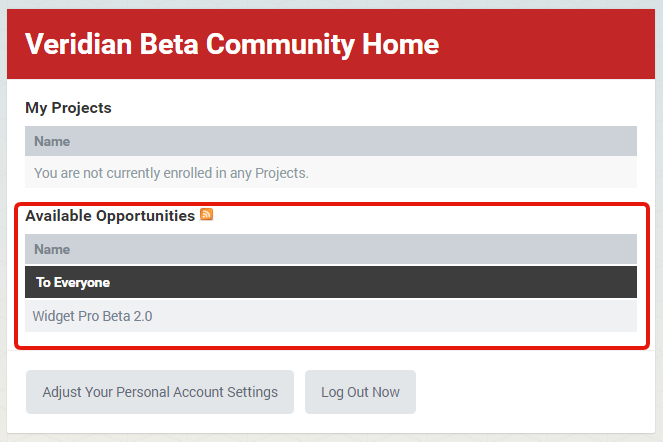Click the word Projects in enrollment message
This screenshot has width=663, height=442.
pyautogui.click(x=282, y=173)
